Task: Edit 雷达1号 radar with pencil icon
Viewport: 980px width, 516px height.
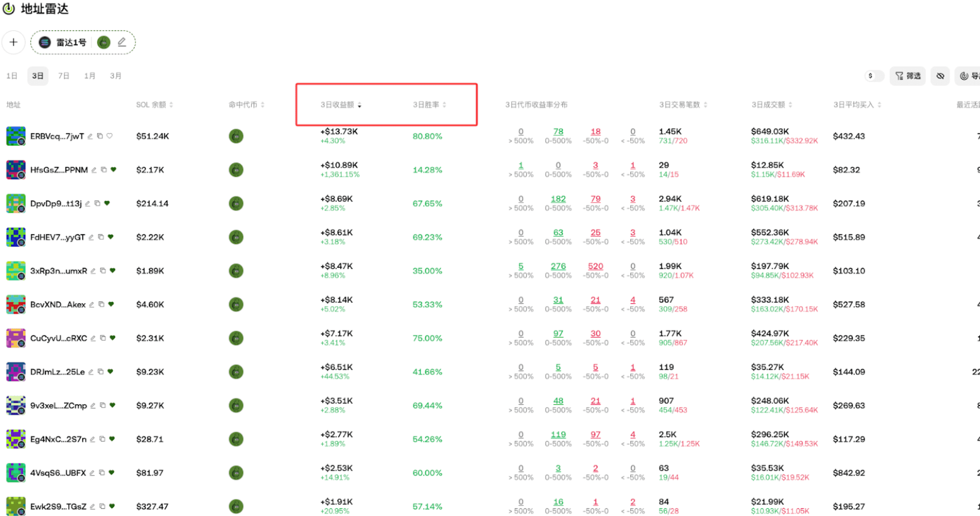Action: pyautogui.click(x=122, y=42)
